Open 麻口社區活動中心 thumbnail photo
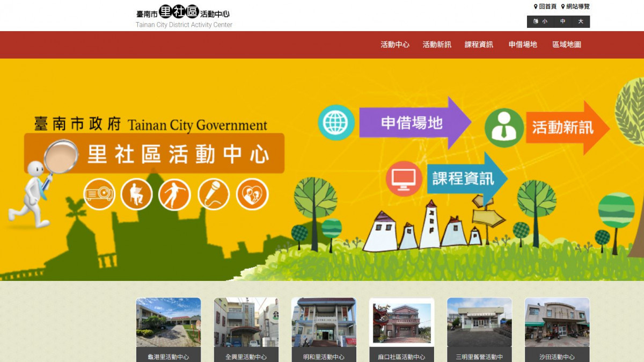The width and height of the screenshot is (644, 362). click(x=401, y=322)
